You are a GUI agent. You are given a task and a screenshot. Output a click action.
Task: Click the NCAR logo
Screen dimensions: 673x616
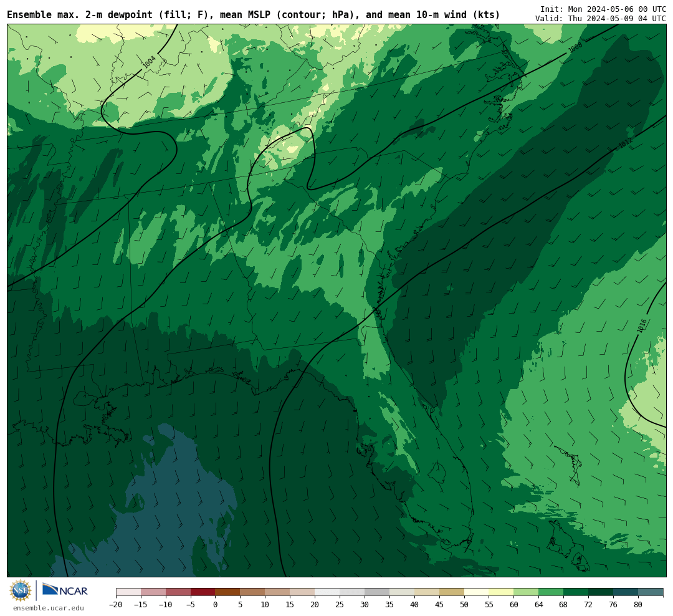click(65, 590)
